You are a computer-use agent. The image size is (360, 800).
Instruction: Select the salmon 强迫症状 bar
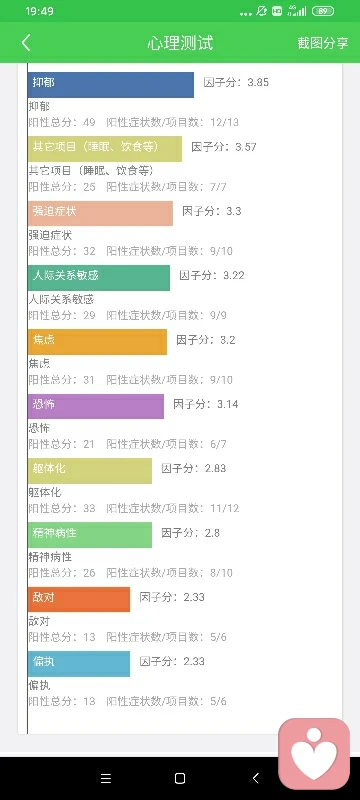(100, 213)
